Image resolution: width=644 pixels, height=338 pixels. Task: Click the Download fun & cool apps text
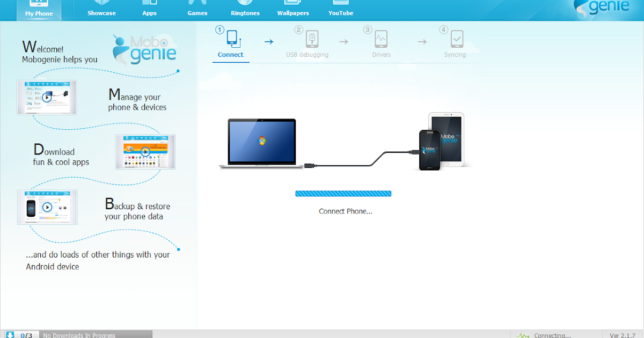coord(61,155)
